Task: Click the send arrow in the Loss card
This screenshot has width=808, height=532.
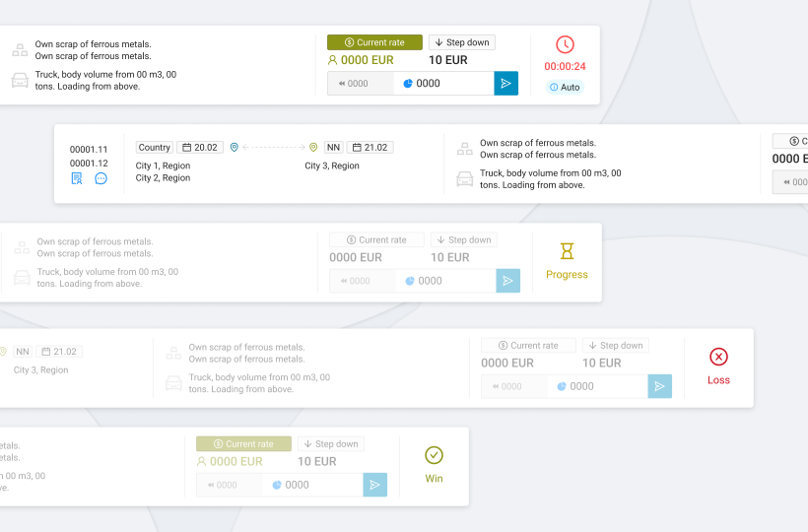Action: coord(659,386)
